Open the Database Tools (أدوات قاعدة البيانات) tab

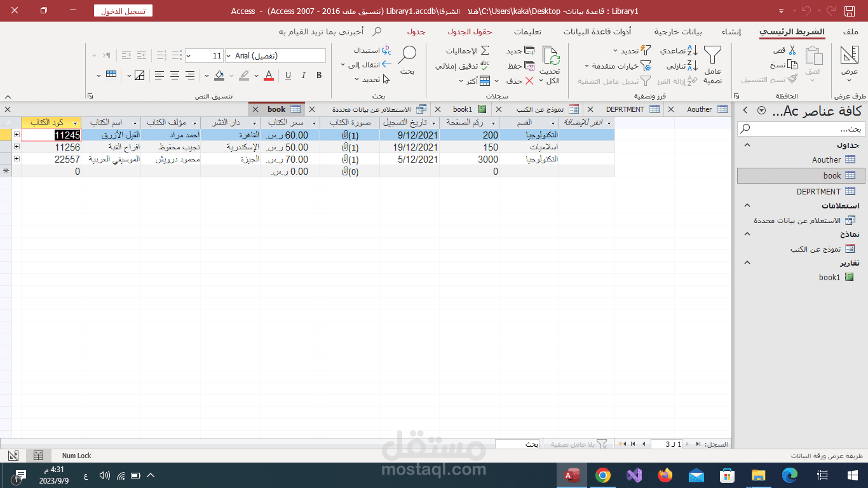(x=597, y=32)
